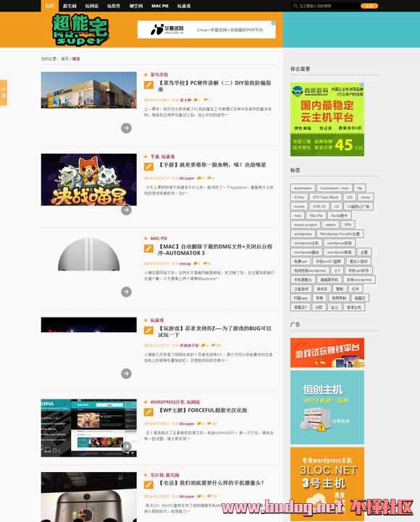Open the post titled 【WP主题】FORCEFUL超能宅汉化版
420x522 pixels.
point(203,410)
